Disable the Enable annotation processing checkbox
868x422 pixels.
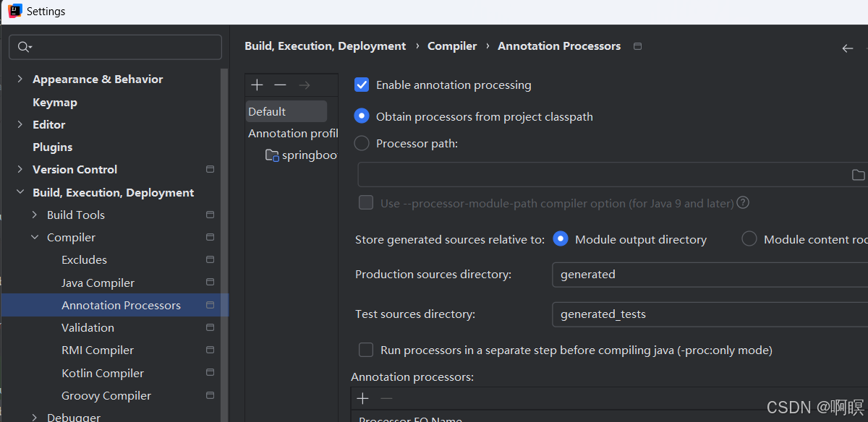click(362, 85)
